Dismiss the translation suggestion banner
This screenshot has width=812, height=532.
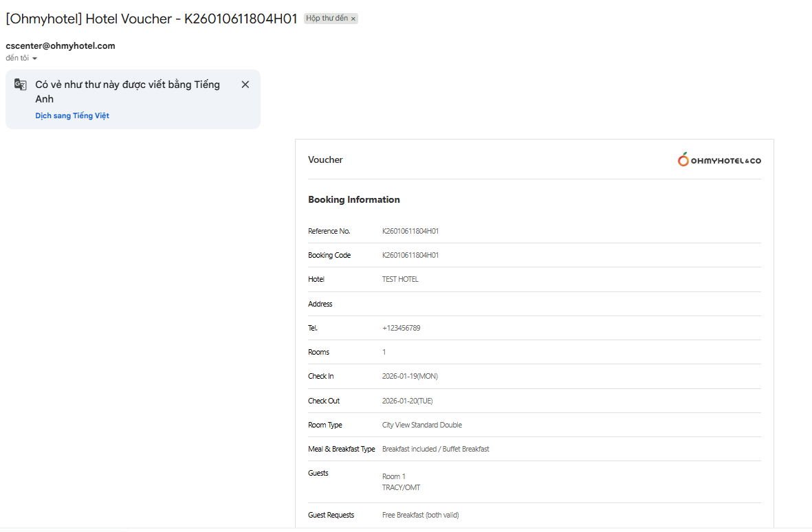coord(245,85)
